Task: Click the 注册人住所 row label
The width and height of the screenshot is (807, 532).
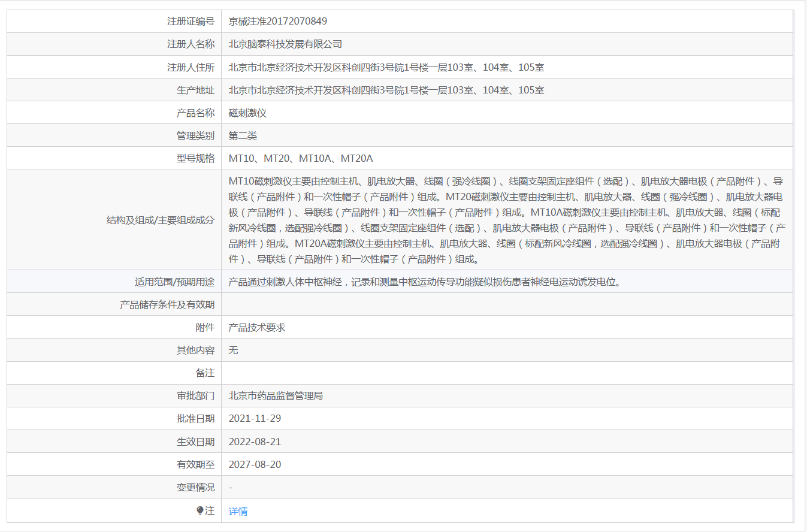Action: point(191,67)
